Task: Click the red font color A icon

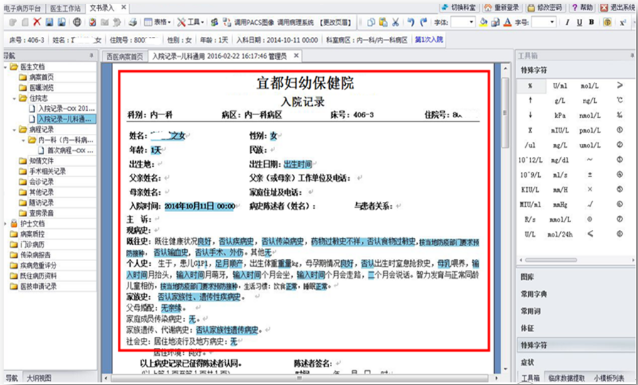Action: (x=507, y=22)
